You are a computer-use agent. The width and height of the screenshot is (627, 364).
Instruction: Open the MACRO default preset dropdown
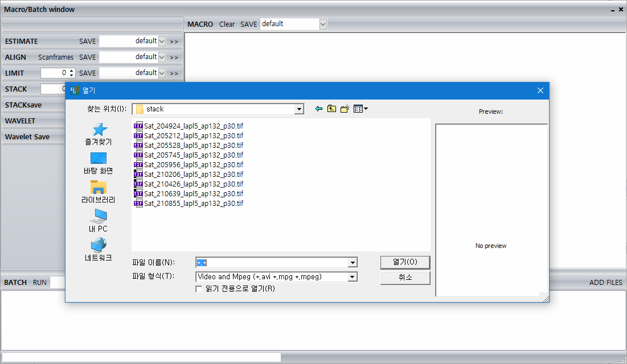[x=322, y=24]
